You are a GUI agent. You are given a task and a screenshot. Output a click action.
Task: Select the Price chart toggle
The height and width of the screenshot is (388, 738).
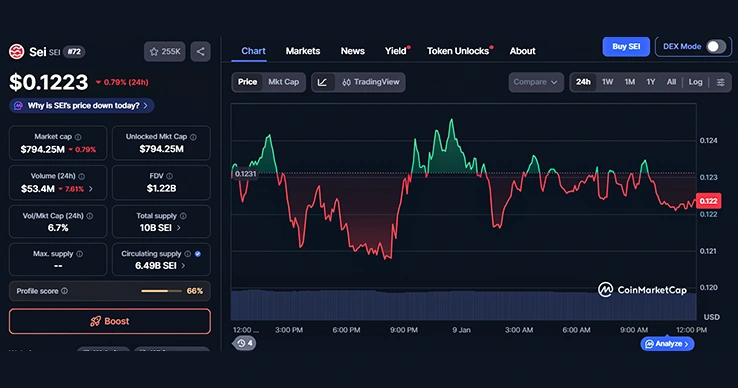[247, 82]
